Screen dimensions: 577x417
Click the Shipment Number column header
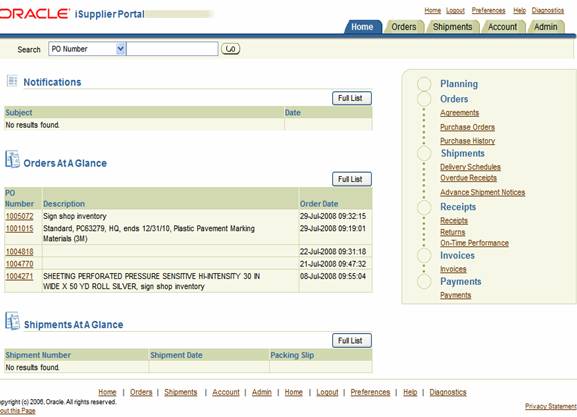pyautogui.click(x=38, y=355)
